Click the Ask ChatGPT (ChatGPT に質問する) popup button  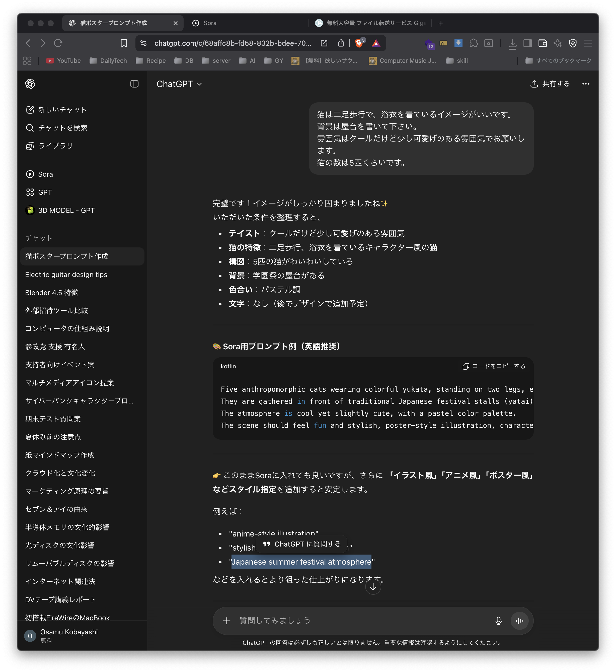pyautogui.click(x=302, y=544)
